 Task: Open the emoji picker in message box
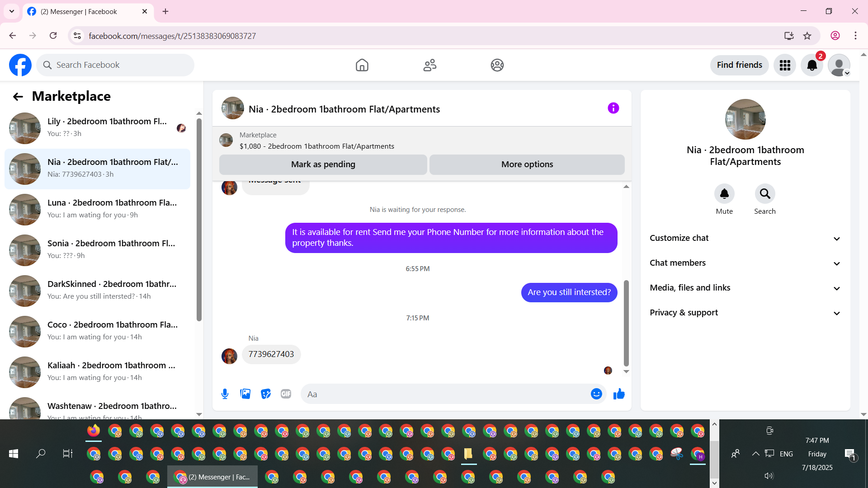tap(596, 394)
